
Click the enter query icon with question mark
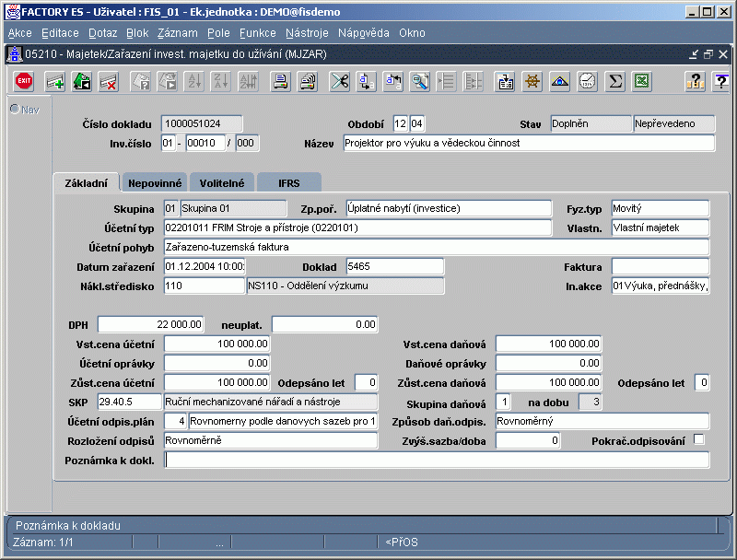(140, 81)
